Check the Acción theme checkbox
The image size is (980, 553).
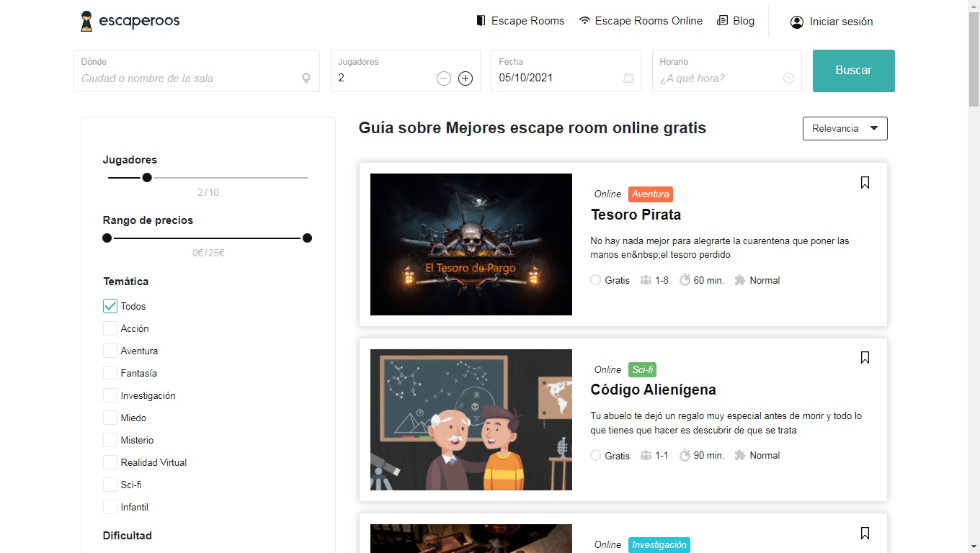pos(110,328)
